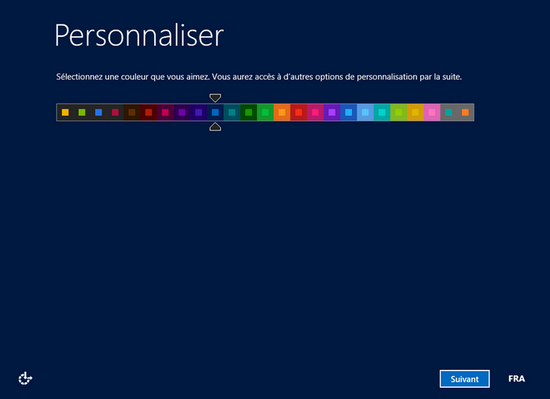Select the dark gray swatch with crimson square
Screen dimensions: 550x399
[x=115, y=112]
